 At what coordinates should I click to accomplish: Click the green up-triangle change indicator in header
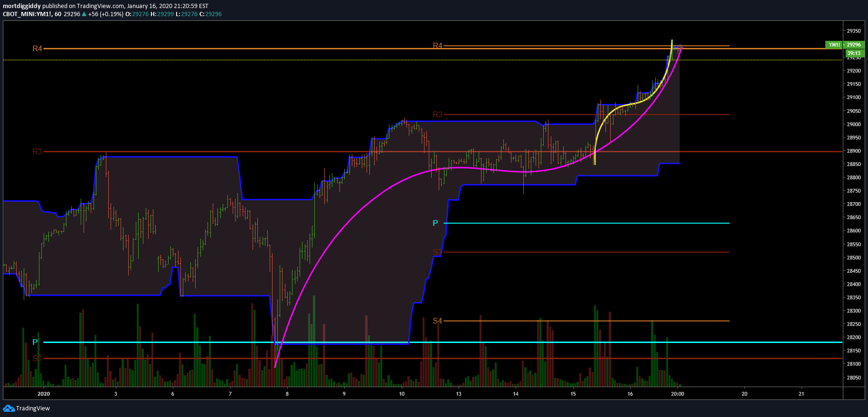click(x=84, y=14)
